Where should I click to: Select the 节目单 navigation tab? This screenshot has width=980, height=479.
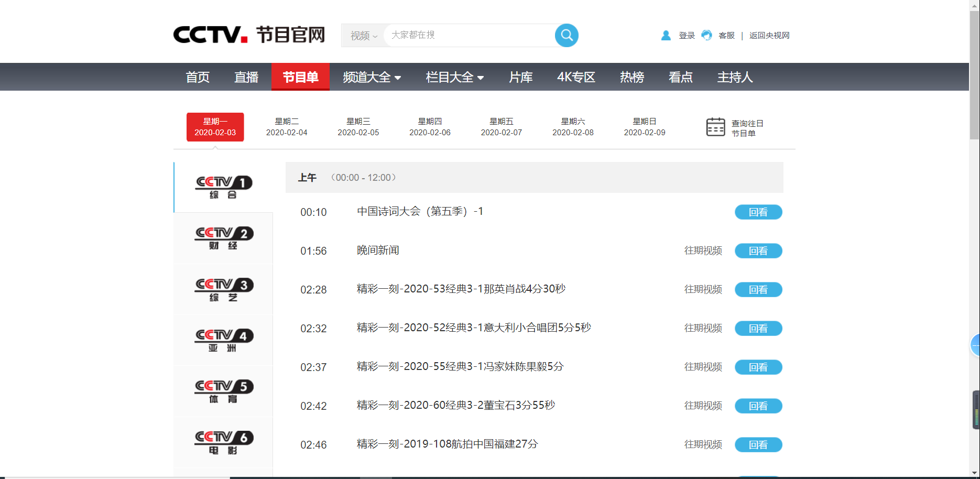coord(300,77)
